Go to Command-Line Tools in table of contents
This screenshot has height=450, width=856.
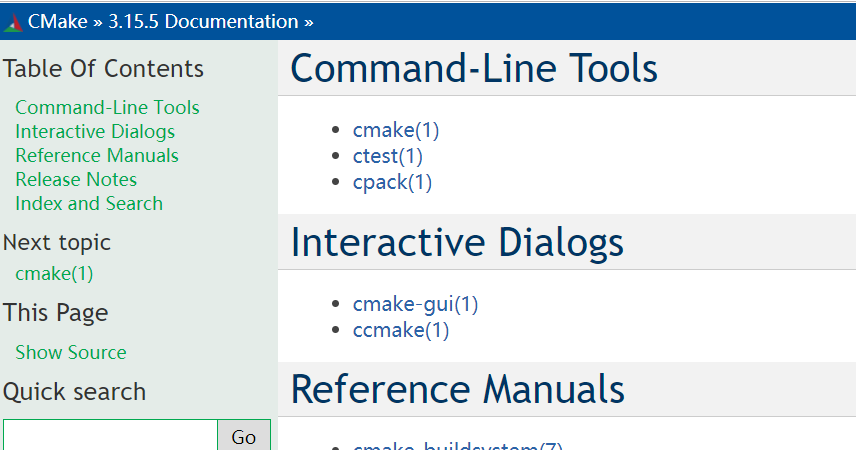(107, 108)
